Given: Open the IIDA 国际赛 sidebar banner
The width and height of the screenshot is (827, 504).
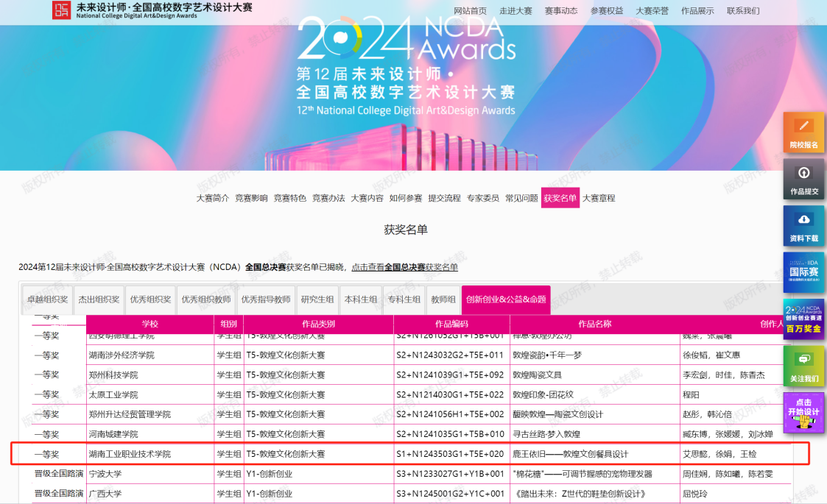Looking at the screenshot, I should pos(803,271).
